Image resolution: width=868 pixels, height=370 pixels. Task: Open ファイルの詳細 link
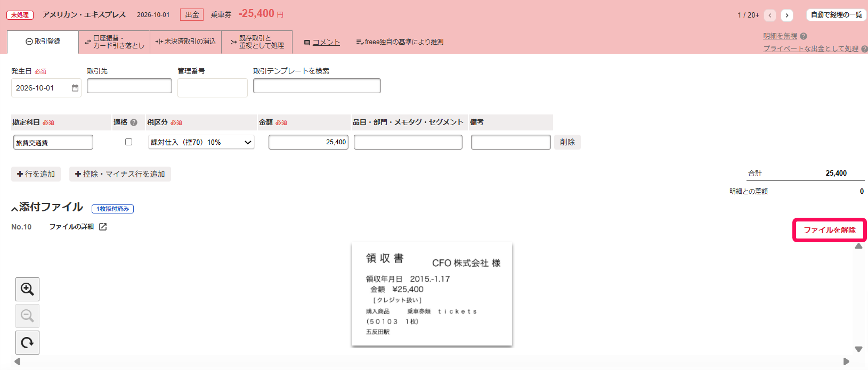coord(71,227)
